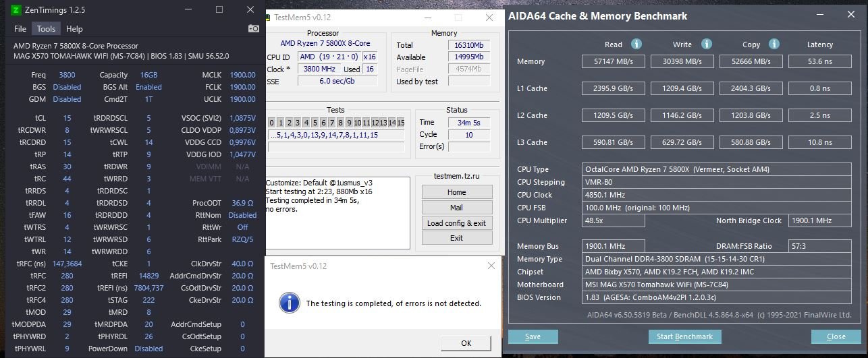Click the TestMem5 Time field showing 34m 5s
The image size is (868, 358).
point(470,123)
